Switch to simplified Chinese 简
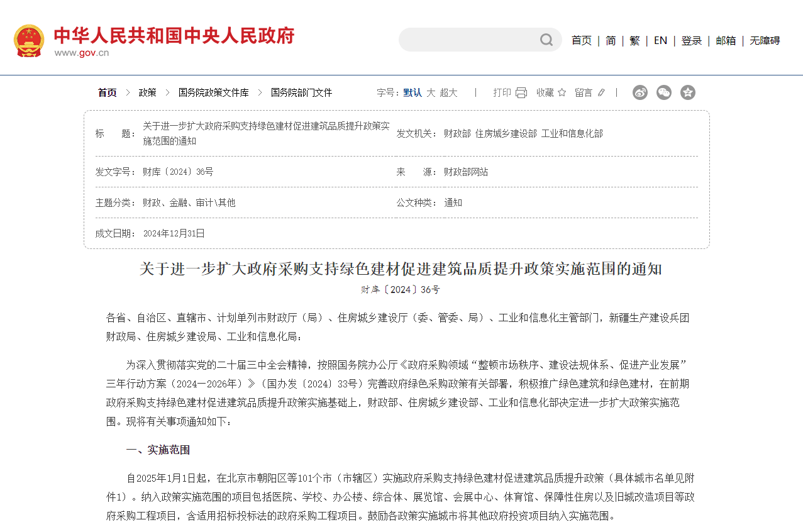 pos(611,40)
